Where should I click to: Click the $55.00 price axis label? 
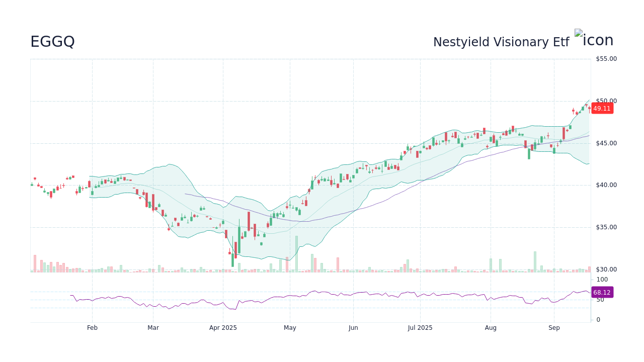click(x=606, y=59)
